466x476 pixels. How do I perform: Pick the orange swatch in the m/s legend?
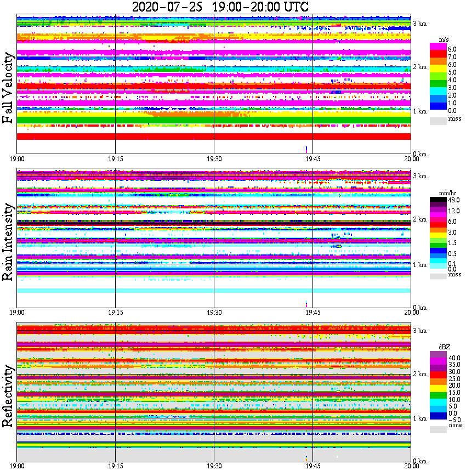tap(438, 61)
